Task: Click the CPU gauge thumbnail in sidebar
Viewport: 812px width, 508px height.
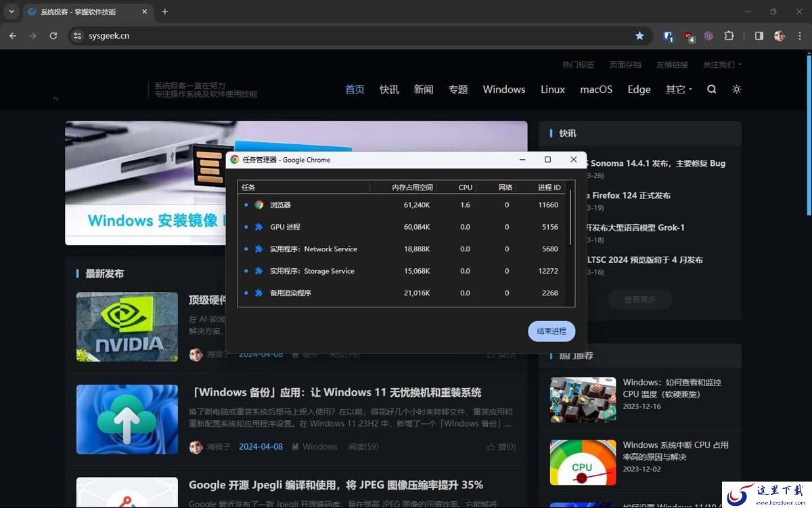Action: (583, 463)
